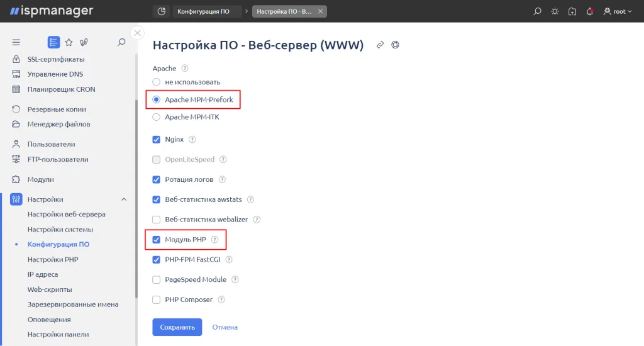Go to Настройки панели
This screenshot has height=346, width=644.
(x=58, y=335)
